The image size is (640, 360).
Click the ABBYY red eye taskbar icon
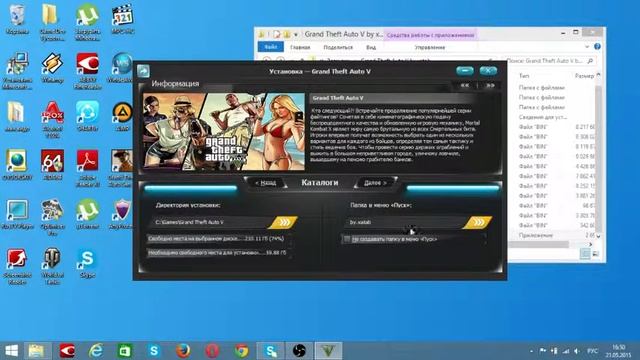click(67, 351)
